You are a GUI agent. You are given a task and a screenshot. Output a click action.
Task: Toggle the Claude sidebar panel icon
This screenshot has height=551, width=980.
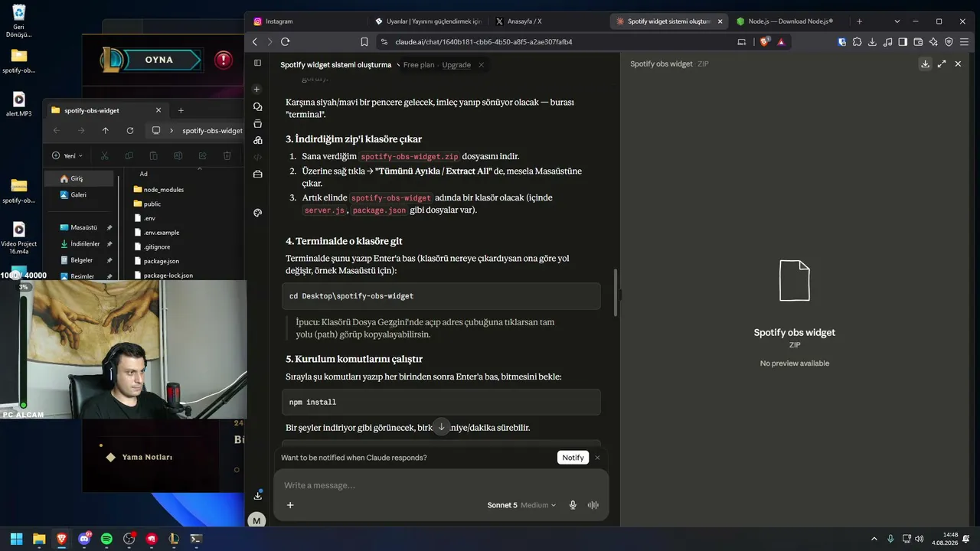[257, 63]
